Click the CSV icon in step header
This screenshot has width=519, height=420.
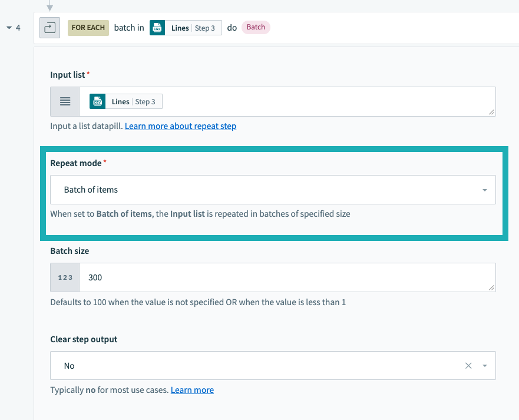157,28
